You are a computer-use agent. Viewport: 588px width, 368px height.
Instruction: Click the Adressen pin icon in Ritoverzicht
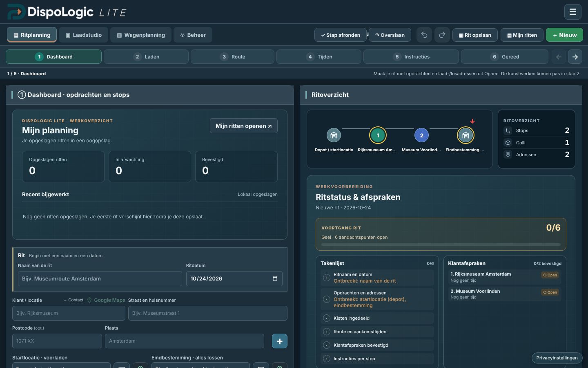point(508,155)
